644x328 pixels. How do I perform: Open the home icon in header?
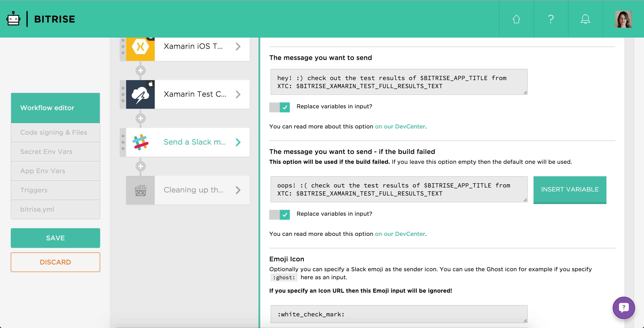pos(516,19)
